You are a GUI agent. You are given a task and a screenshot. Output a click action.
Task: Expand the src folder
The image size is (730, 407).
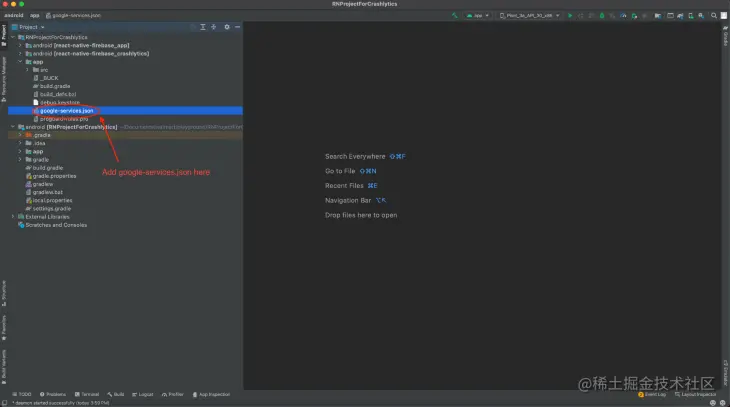coord(27,70)
